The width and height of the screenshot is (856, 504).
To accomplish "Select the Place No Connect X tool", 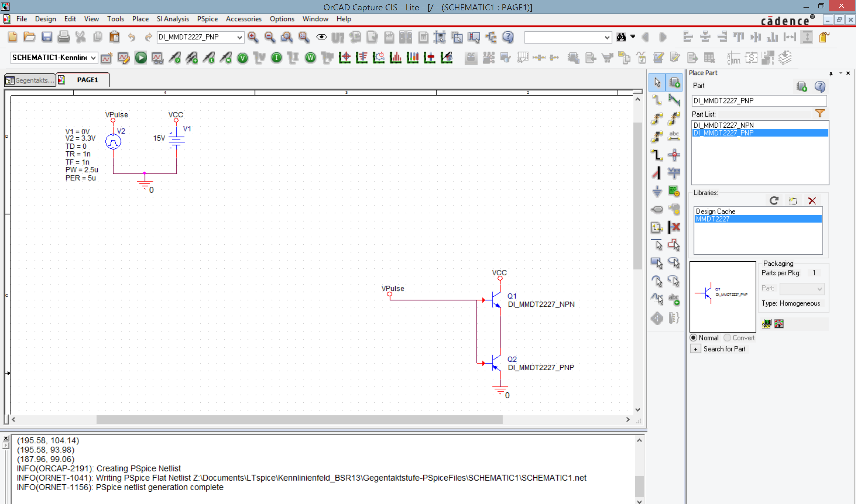I will [674, 227].
